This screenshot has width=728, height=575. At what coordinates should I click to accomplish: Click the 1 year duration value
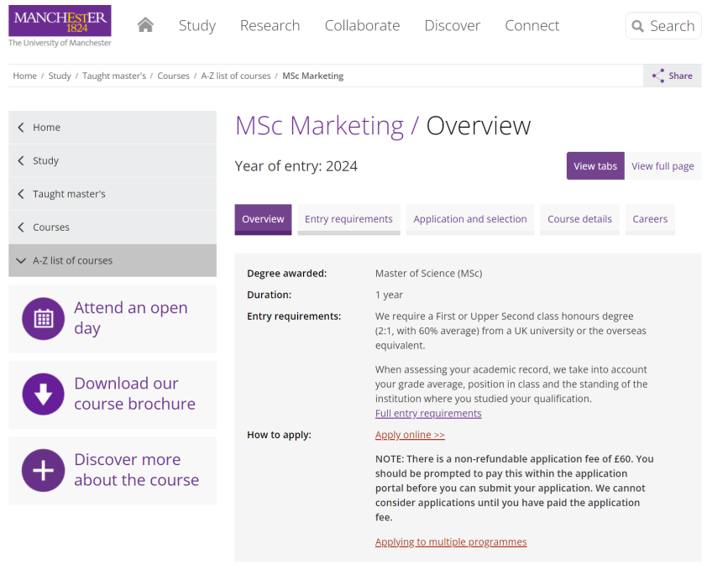click(389, 295)
